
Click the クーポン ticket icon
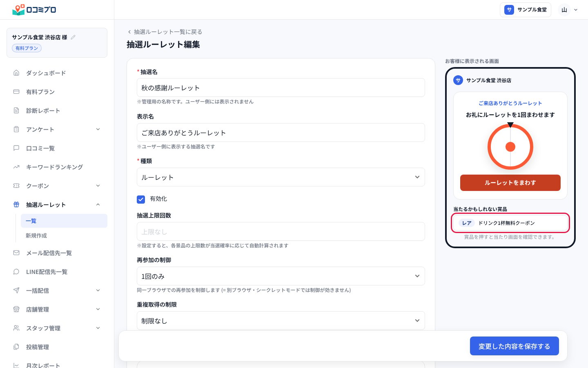coord(16,186)
